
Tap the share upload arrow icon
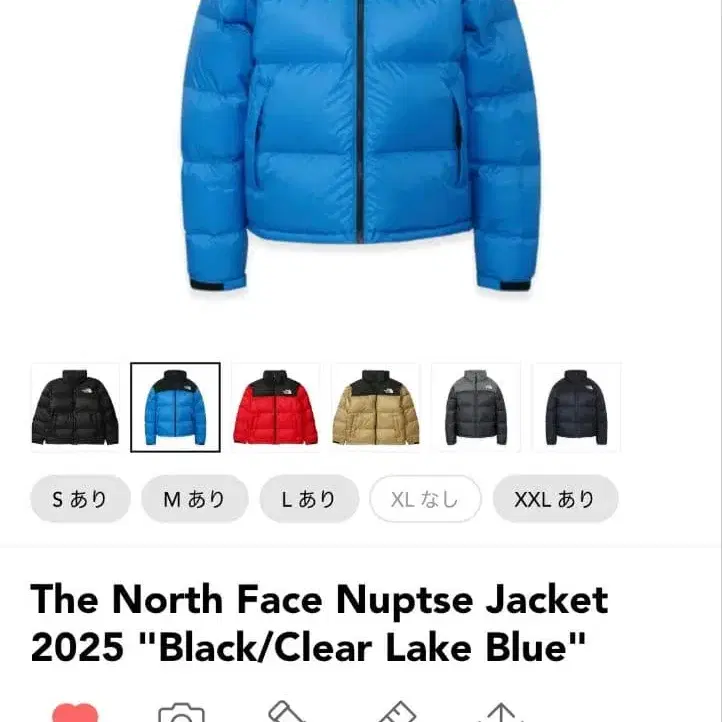coord(501,712)
